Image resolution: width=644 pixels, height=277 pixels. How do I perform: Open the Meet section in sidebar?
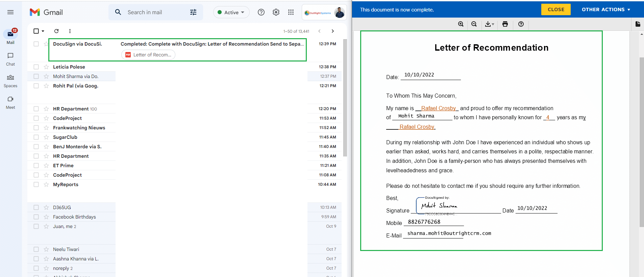tap(10, 103)
